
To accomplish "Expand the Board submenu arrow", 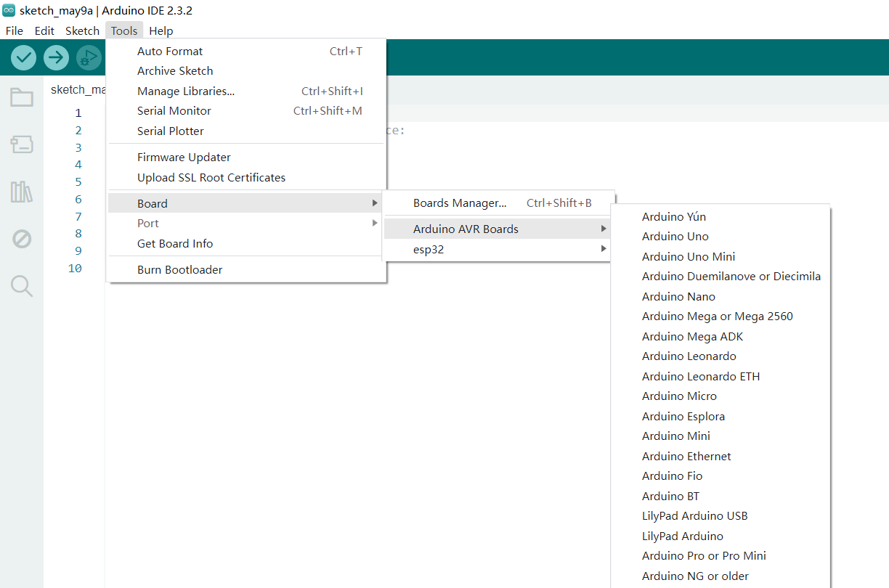I will [375, 203].
